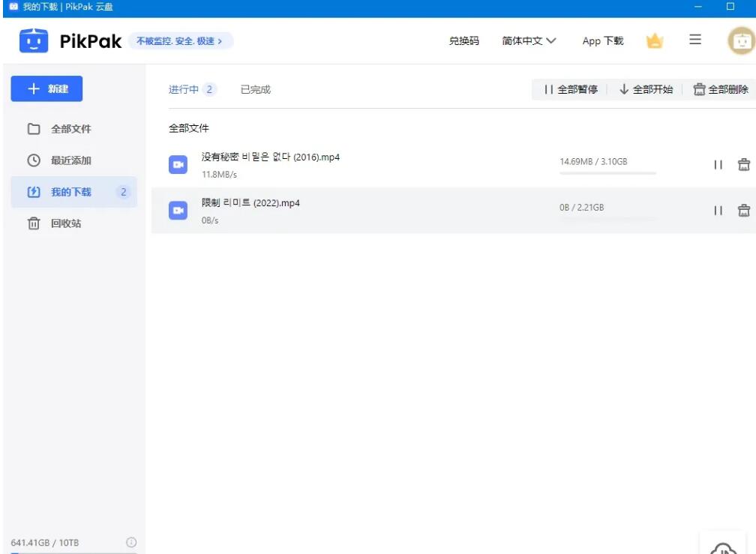This screenshot has width=756, height=554.
Task: Maximize the PikPak window
Action: [730, 6]
